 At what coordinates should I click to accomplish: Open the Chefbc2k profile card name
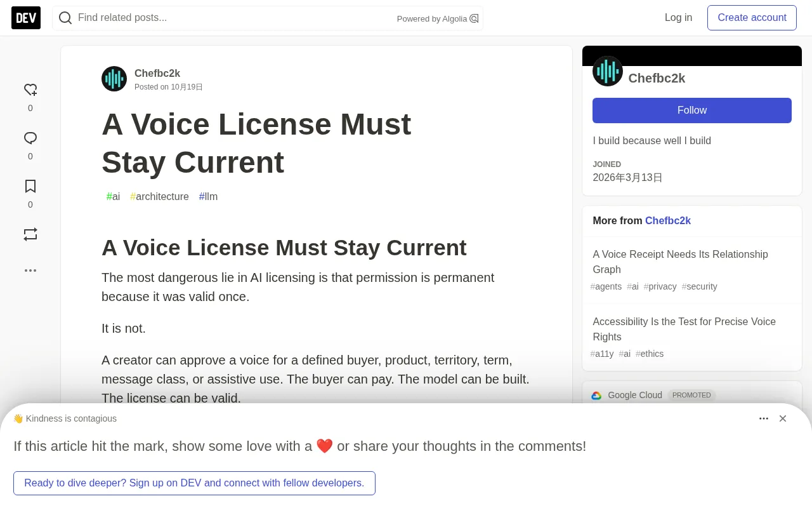click(657, 78)
